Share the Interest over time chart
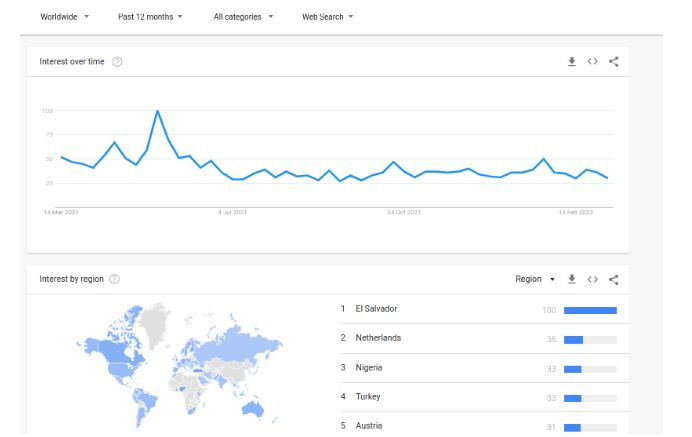 [613, 61]
